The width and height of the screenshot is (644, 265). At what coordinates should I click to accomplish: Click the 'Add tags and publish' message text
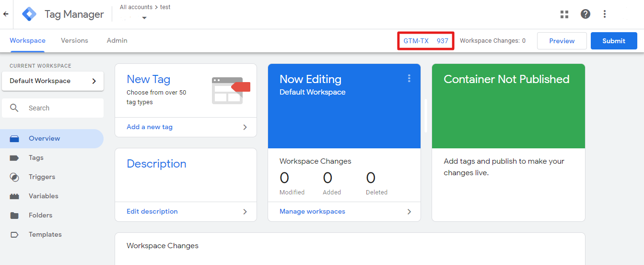click(504, 167)
